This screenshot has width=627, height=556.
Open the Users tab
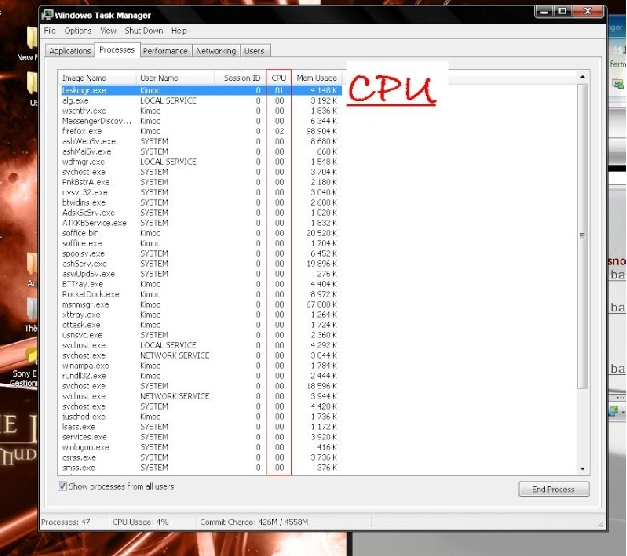click(254, 51)
